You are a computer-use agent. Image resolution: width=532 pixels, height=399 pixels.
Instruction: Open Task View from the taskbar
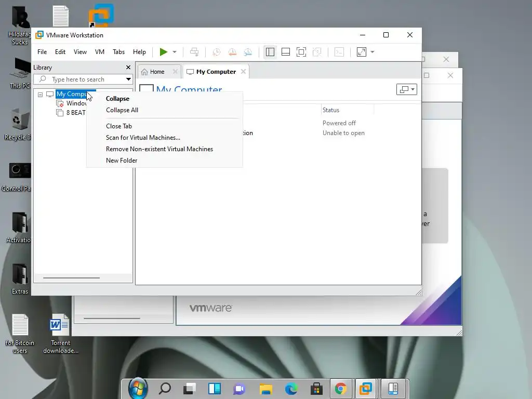click(x=190, y=389)
